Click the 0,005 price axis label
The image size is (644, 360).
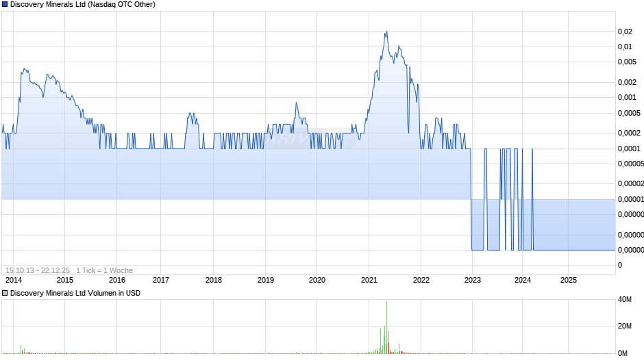(627, 62)
